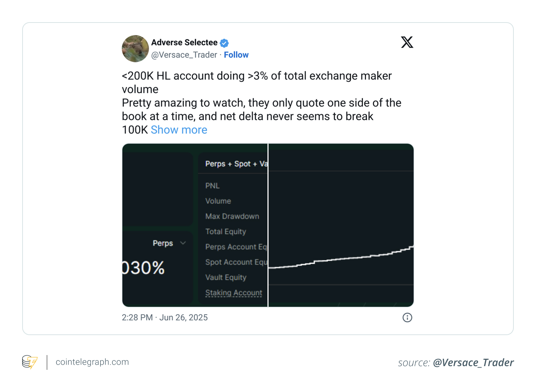Expand the Staking Account option
Image resolution: width=536 pixels, height=392 pixels.
(234, 293)
